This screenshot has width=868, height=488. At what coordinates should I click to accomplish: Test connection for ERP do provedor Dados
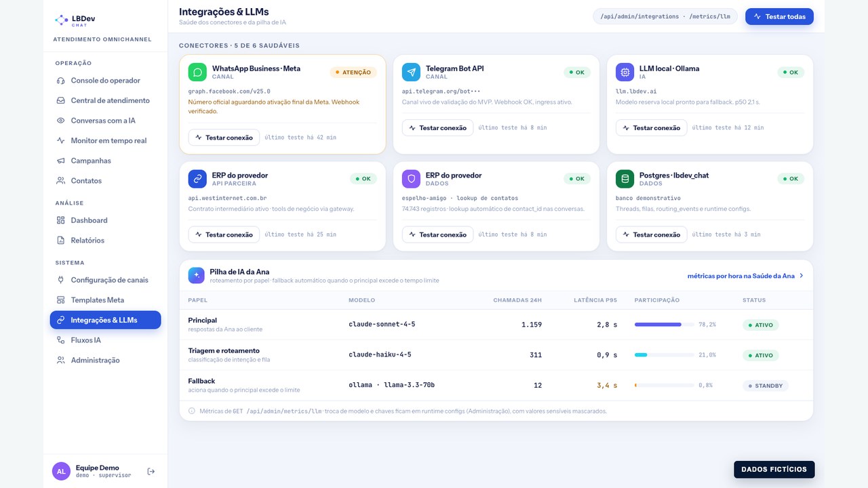tap(437, 235)
